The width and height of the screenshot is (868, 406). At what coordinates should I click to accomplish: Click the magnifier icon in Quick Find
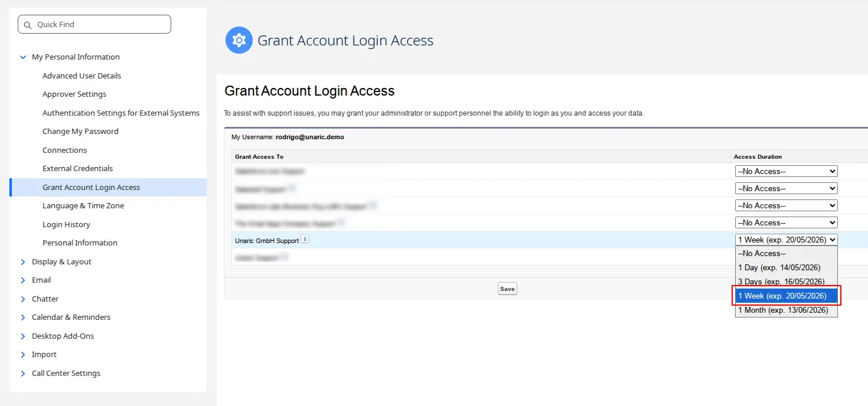click(28, 25)
